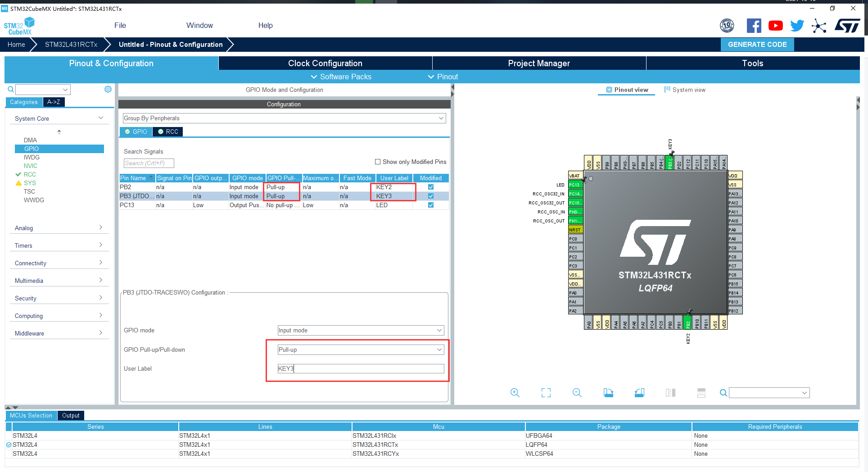Open the GPIO mode Input mode dropdown

point(361,330)
